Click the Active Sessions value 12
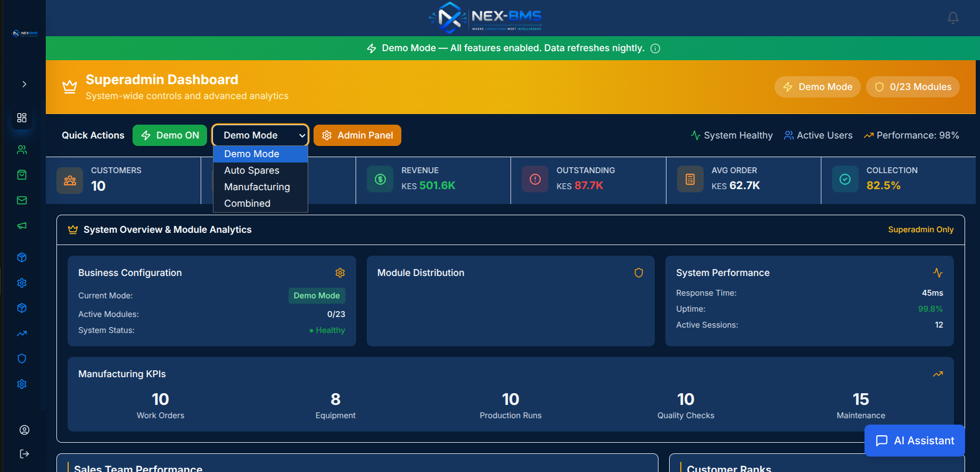The height and width of the screenshot is (472, 980). (939, 325)
